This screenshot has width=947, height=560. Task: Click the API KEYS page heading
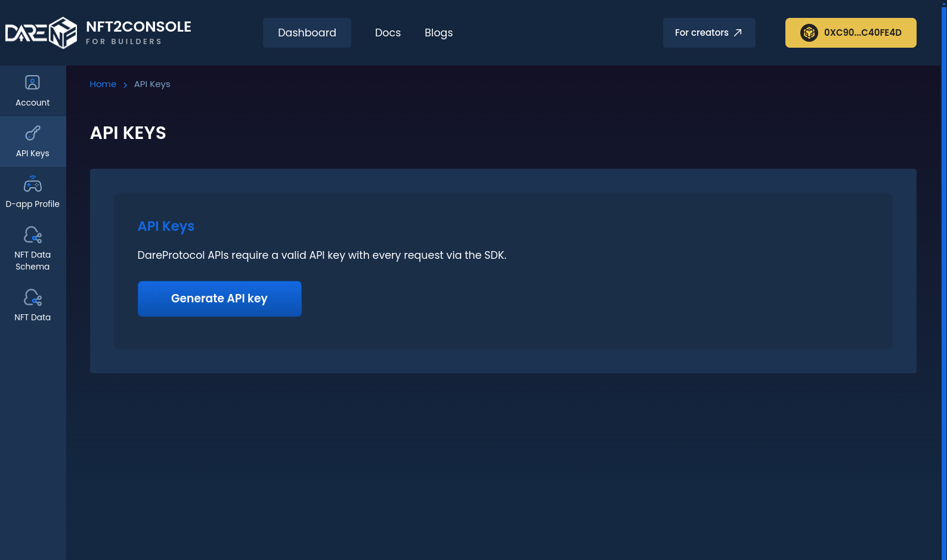tap(128, 133)
